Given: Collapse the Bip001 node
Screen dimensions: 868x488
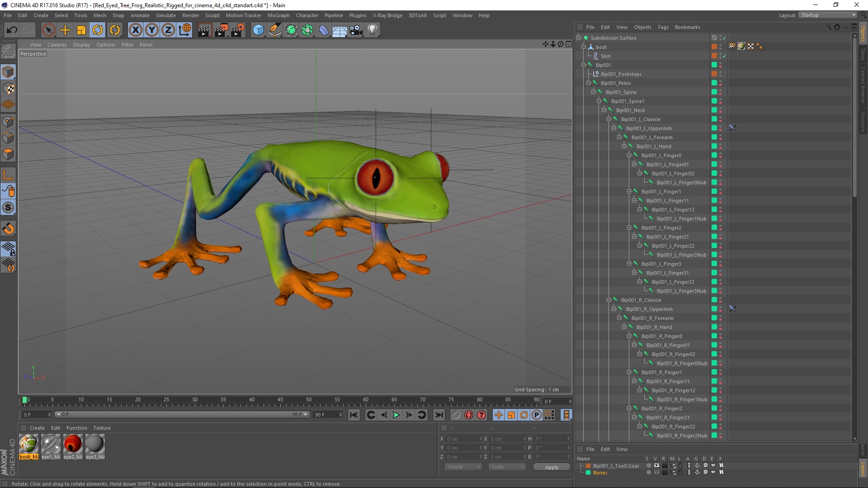Looking at the screenshot, I should tap(584, 65).
